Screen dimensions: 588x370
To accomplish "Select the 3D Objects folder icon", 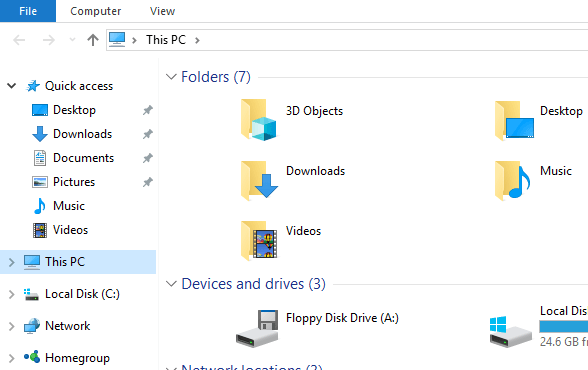I will (x=259, y=120).
